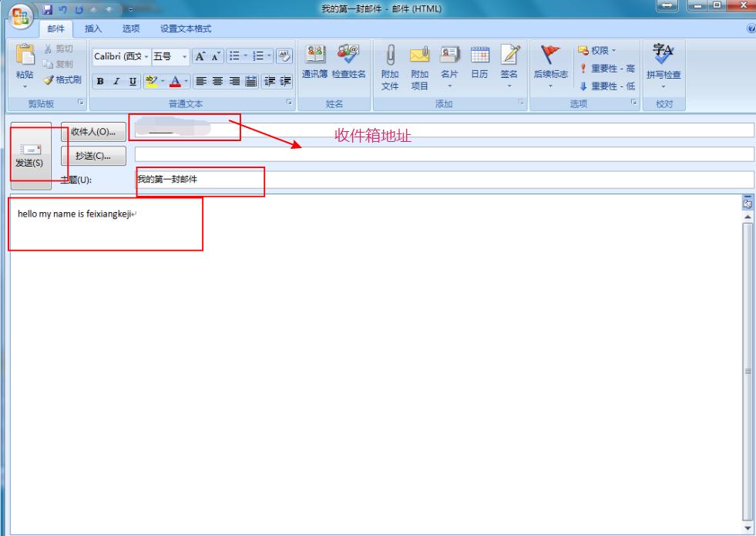
Task: Align text right
Action: [x=234, y=81]
